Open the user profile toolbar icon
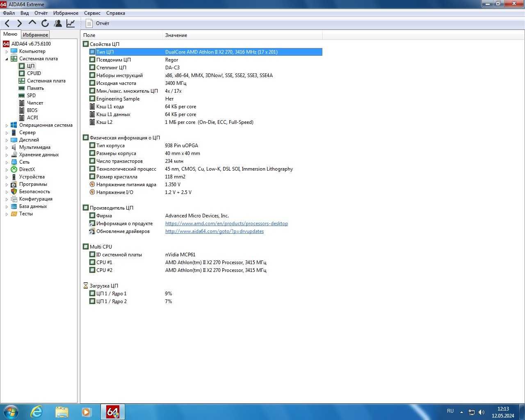This screenshot has width=525, height=420. pyautogui.click(x=58, y=23)
